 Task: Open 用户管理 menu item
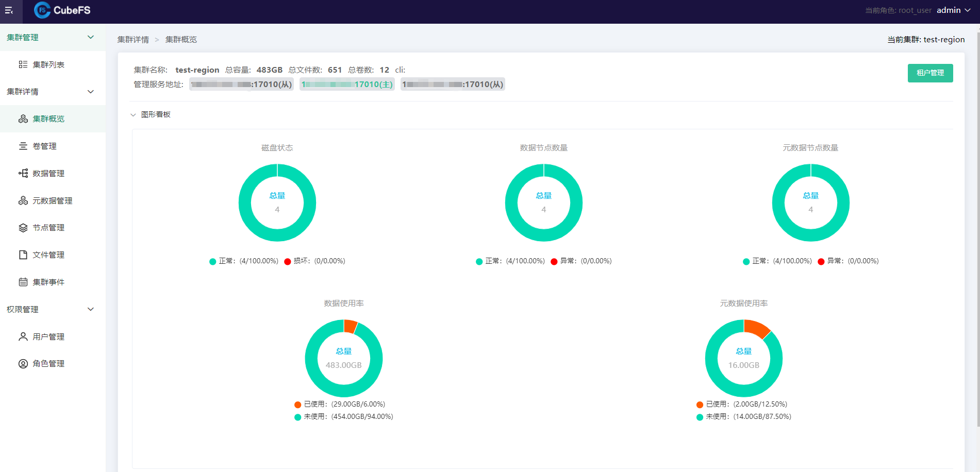pos(53,336)
